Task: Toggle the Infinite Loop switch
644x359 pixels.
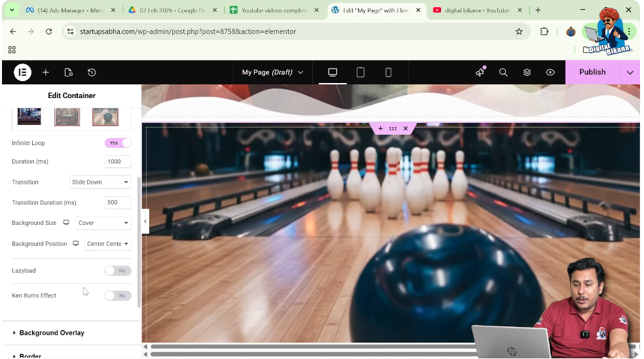Action: click(x=118, y=143)
